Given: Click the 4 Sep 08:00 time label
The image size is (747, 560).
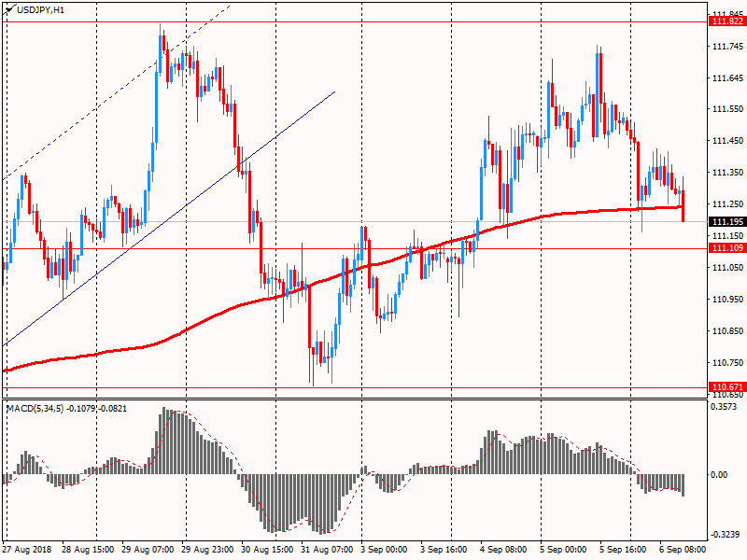Looking at the screenshot, I should 503,550.
